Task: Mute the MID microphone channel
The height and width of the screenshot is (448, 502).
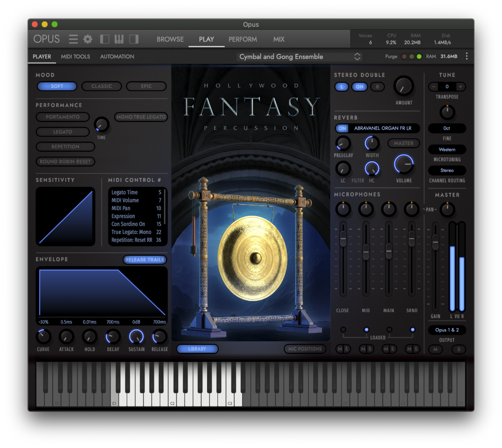Action: [363, 349]
